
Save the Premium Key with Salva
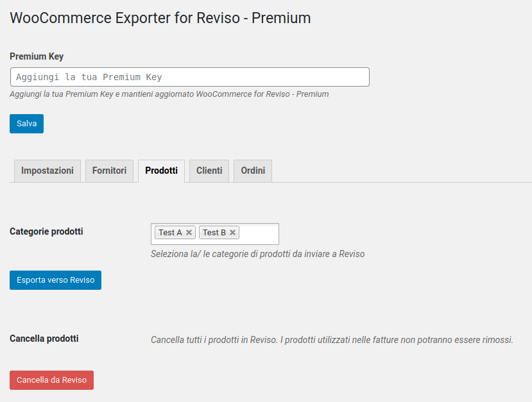coord(26,124)
